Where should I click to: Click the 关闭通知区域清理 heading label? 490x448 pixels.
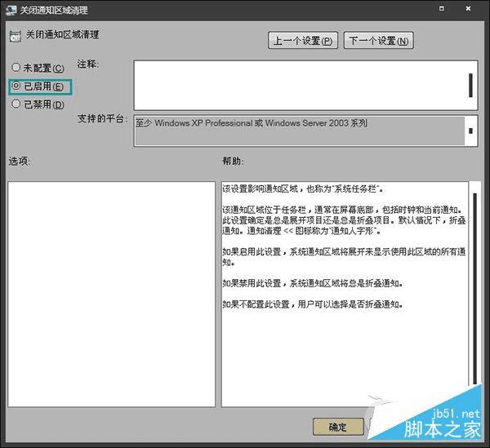(x=62, y=34)
